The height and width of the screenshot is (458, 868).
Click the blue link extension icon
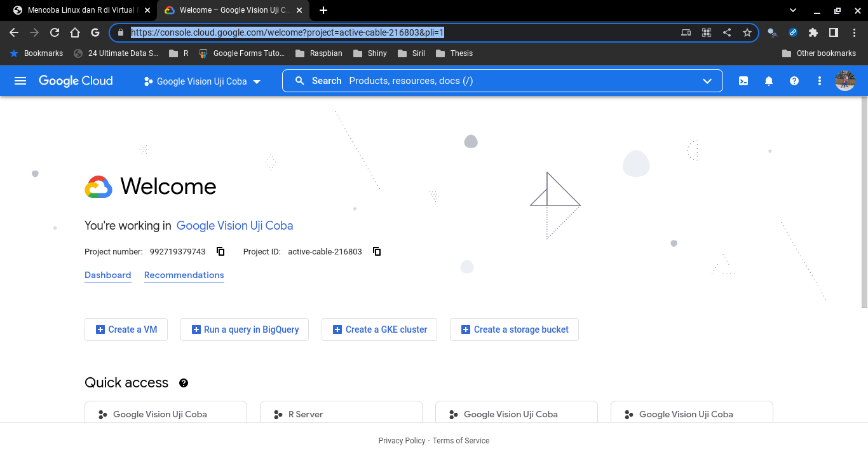(x=793, y=32)
